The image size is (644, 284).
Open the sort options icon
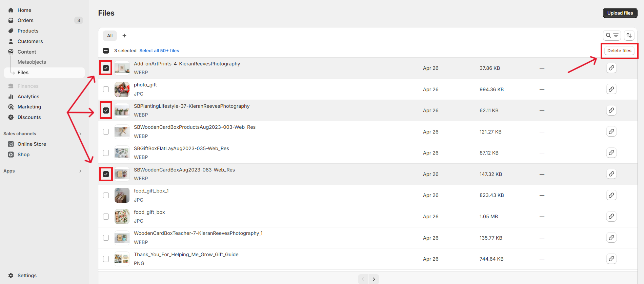pyautogui.click(x=629, y=35)
